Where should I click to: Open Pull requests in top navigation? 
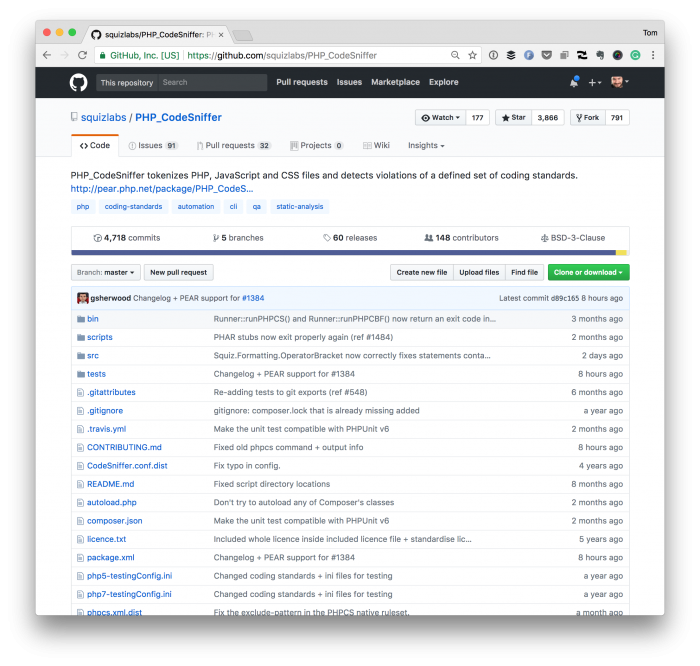(302, 82)
